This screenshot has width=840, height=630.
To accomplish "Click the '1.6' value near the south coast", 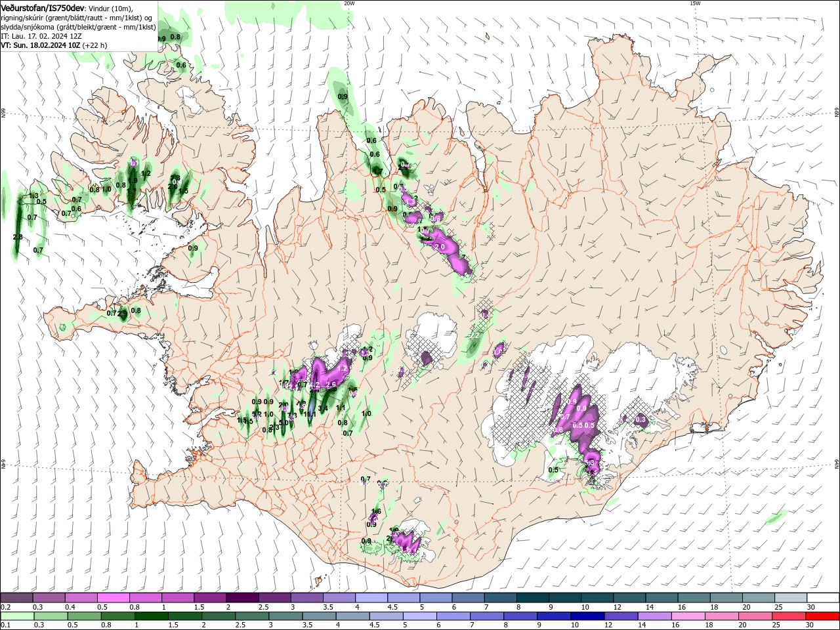I will (376, 512).
